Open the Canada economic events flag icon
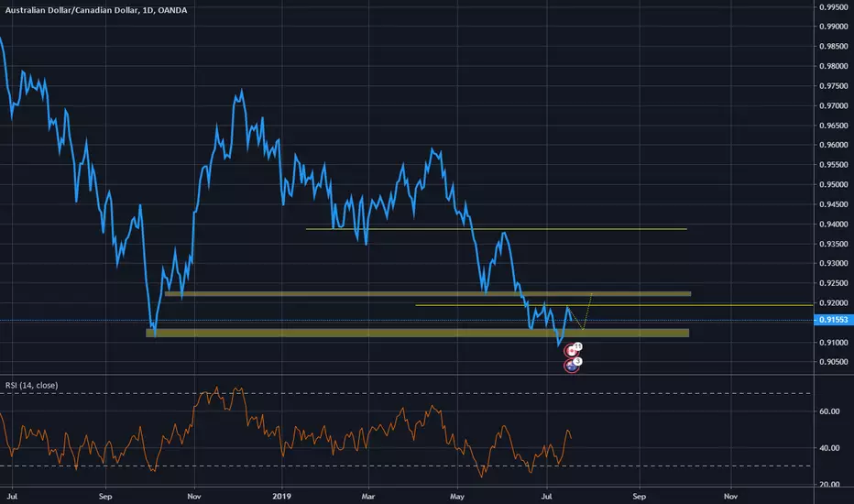 pyautogui.click(x=572, y=350)
